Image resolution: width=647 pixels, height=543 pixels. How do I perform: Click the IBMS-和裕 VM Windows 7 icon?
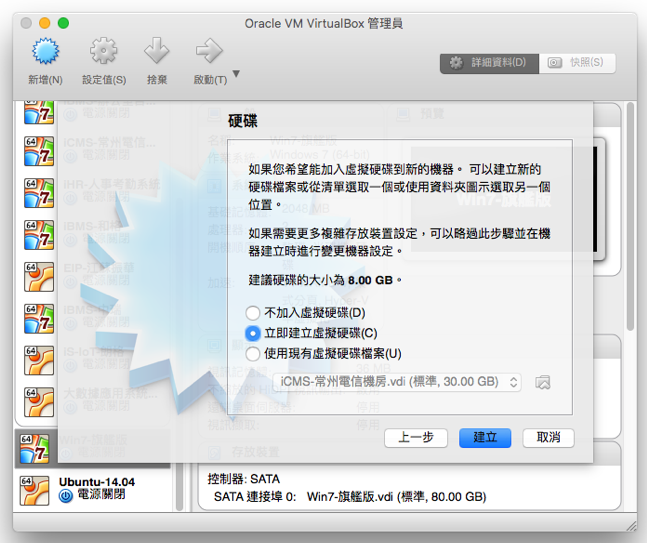coord(39,235)
